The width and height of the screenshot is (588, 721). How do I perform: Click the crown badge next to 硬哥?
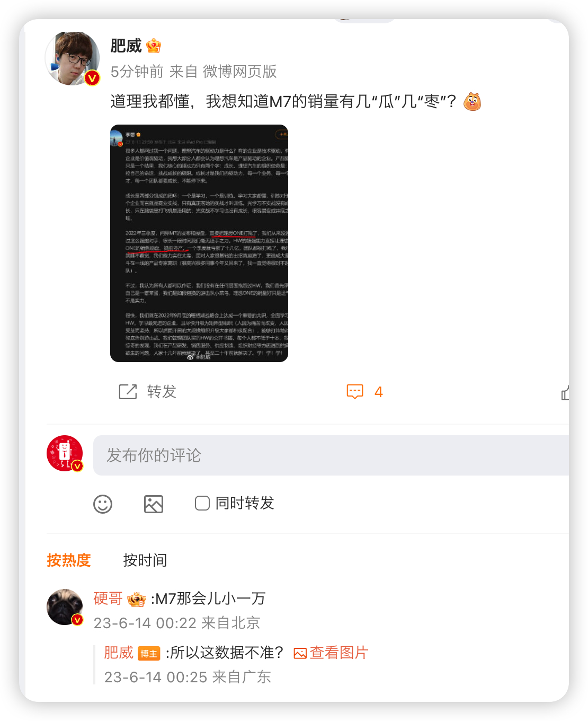coord(137,599)
